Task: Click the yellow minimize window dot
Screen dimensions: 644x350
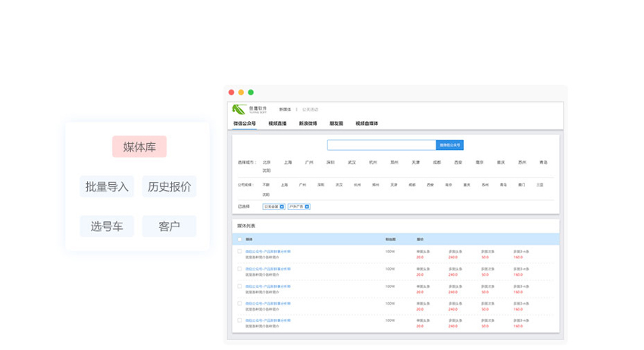Action: coord(241,92)
